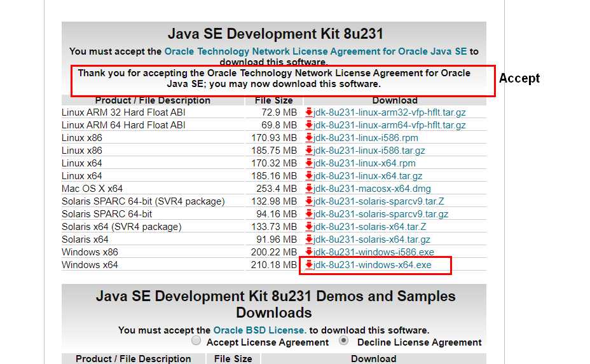Click the 253.4 MB file size cell

pos(277,189)
